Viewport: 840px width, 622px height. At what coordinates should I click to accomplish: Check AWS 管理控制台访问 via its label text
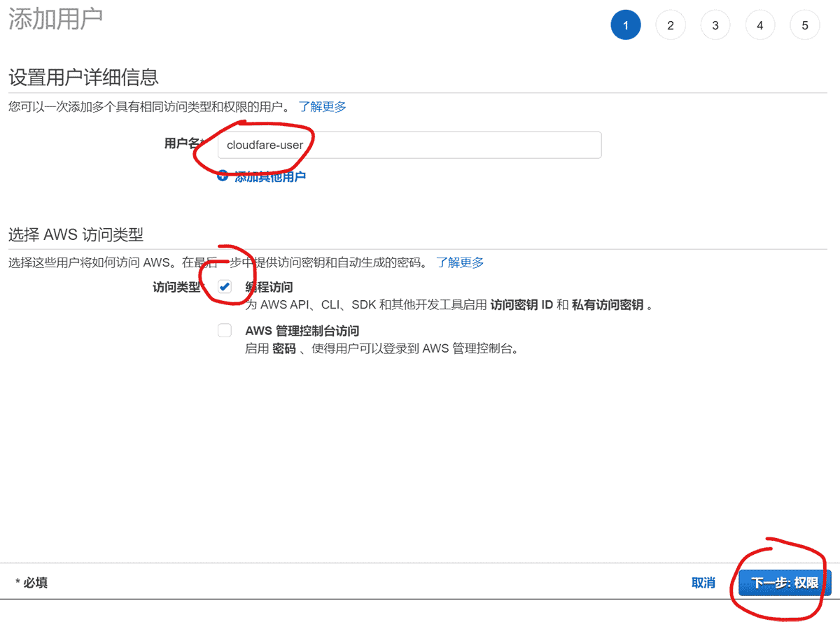click(301, 330)
